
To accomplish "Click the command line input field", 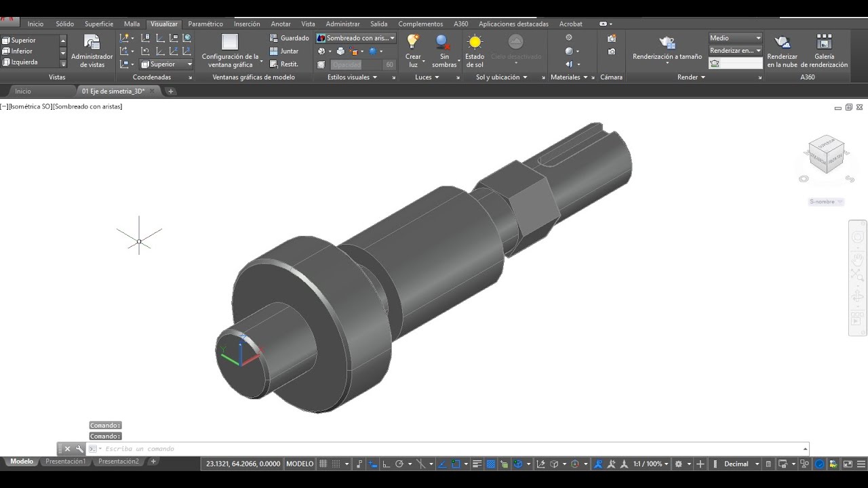I will click(451, 449).
